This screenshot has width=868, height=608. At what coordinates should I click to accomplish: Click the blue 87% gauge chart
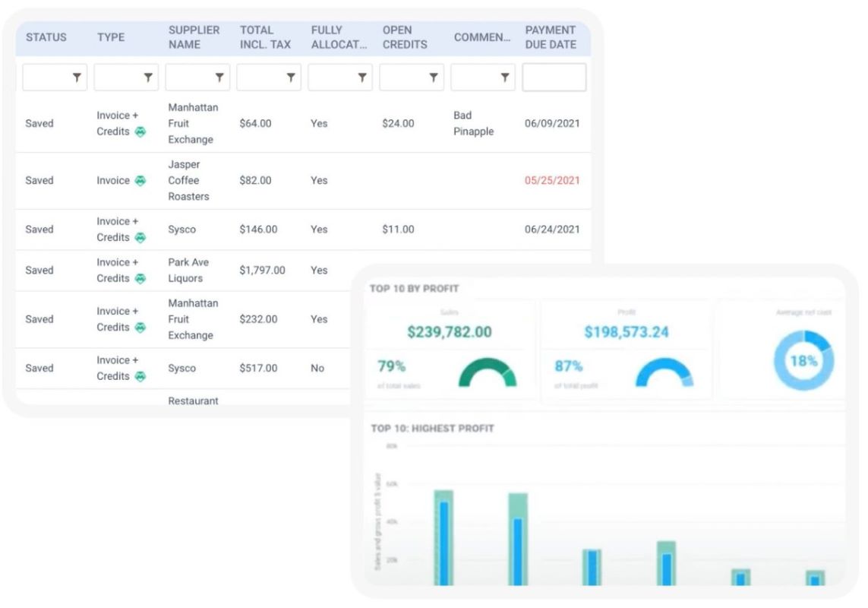(x=664, y=372)
